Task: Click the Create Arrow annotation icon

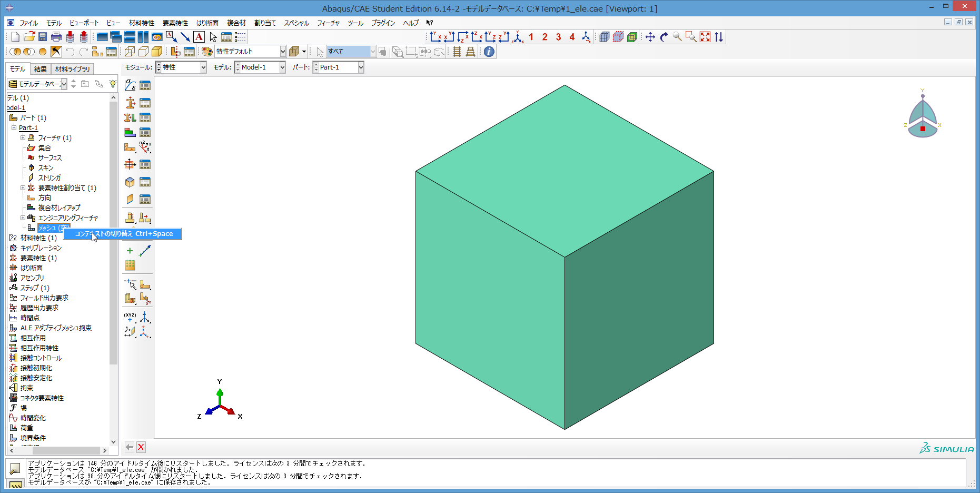Action: point(185,37)
